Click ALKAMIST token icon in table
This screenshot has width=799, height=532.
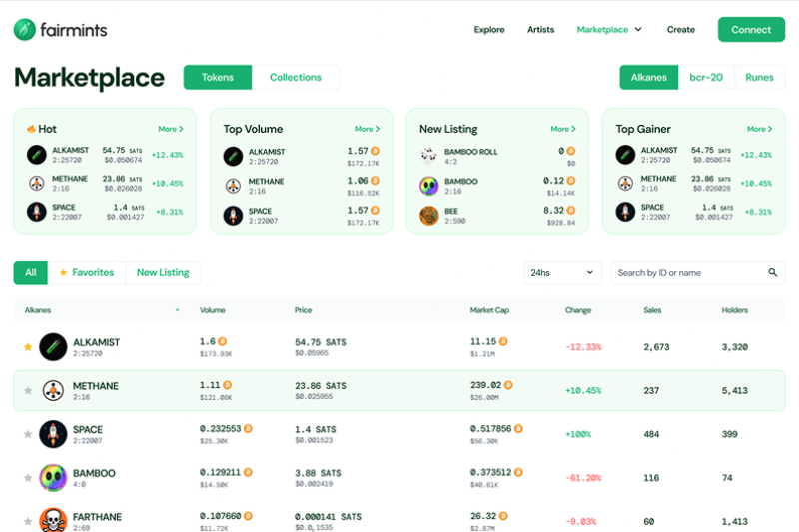point(53,347)
